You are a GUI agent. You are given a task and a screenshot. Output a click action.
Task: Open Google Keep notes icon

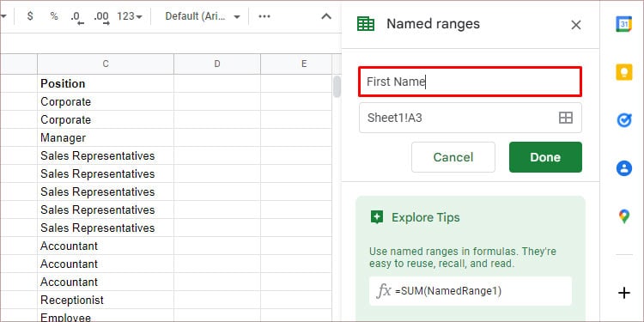coord(623,72)
